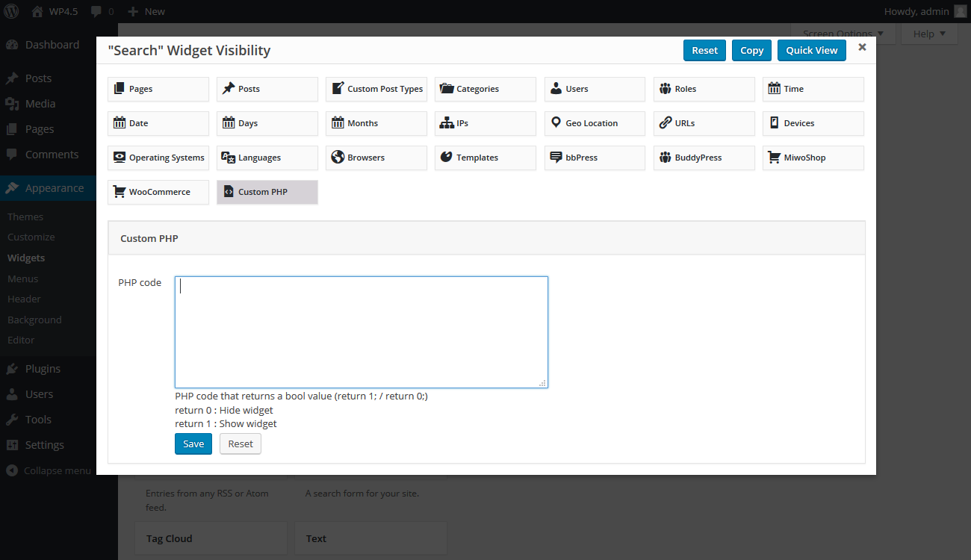
Task: Click the Templates icon
Action: 447,157
